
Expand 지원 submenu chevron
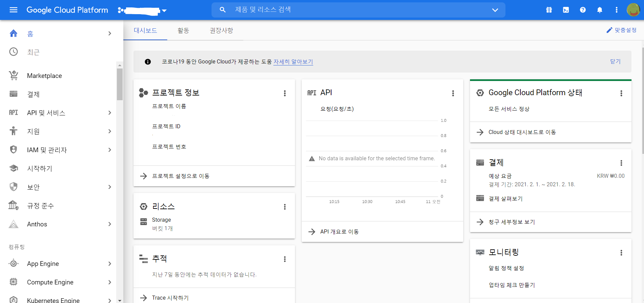(110, 131)
